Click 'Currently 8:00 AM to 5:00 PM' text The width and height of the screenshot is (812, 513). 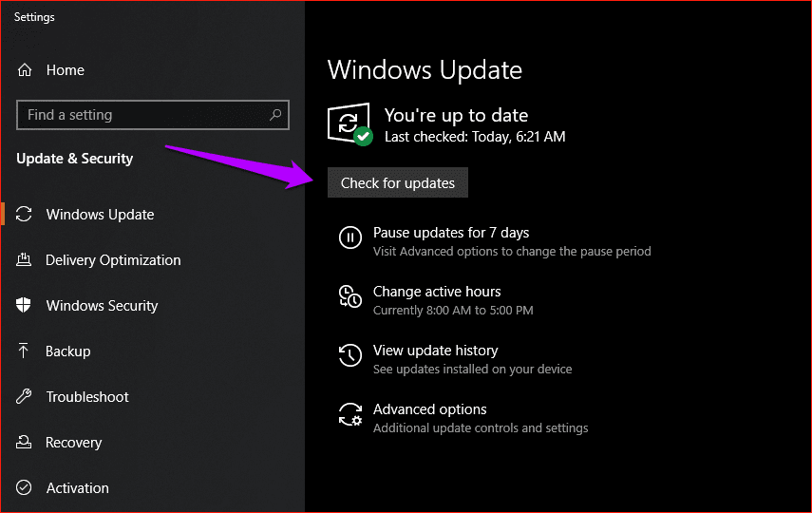point(453,311)
